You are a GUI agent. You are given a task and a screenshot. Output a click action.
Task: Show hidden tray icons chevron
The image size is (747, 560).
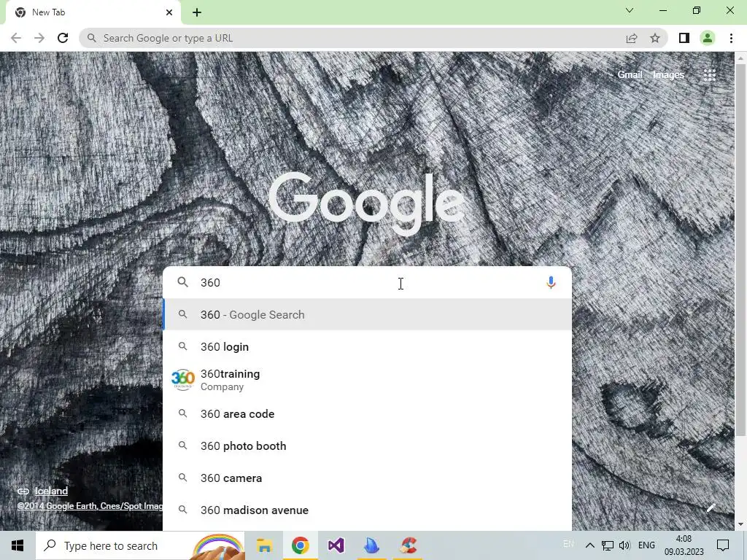click(x=589, y=545)
